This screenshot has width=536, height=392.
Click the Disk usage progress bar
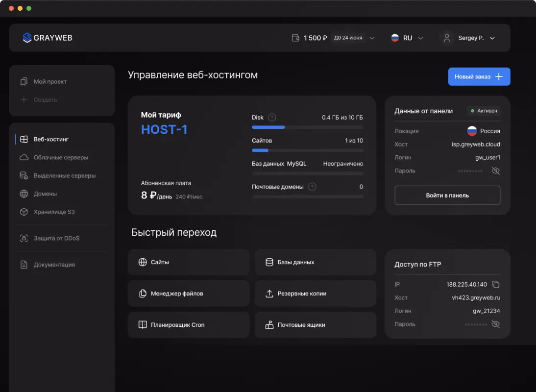click(x=307, y=127)
